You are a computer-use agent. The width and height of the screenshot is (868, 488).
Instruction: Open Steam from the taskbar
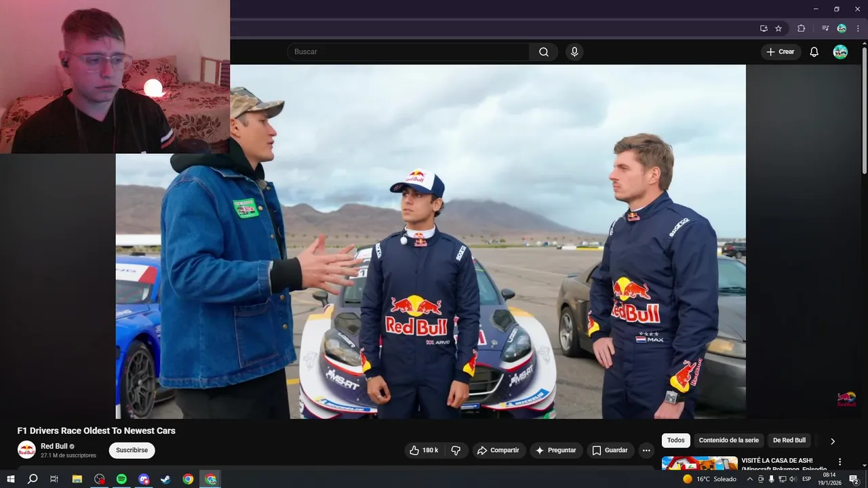pos(165,479)
